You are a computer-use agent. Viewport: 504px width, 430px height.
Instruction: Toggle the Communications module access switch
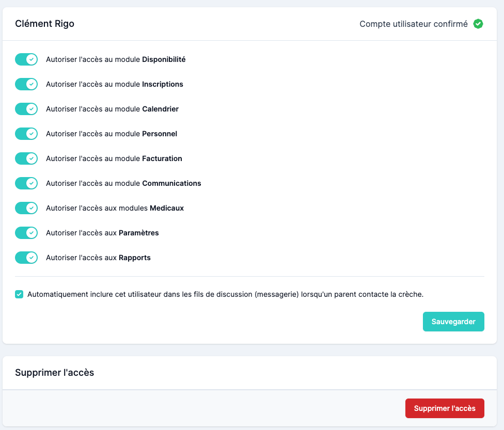[26, 183]
